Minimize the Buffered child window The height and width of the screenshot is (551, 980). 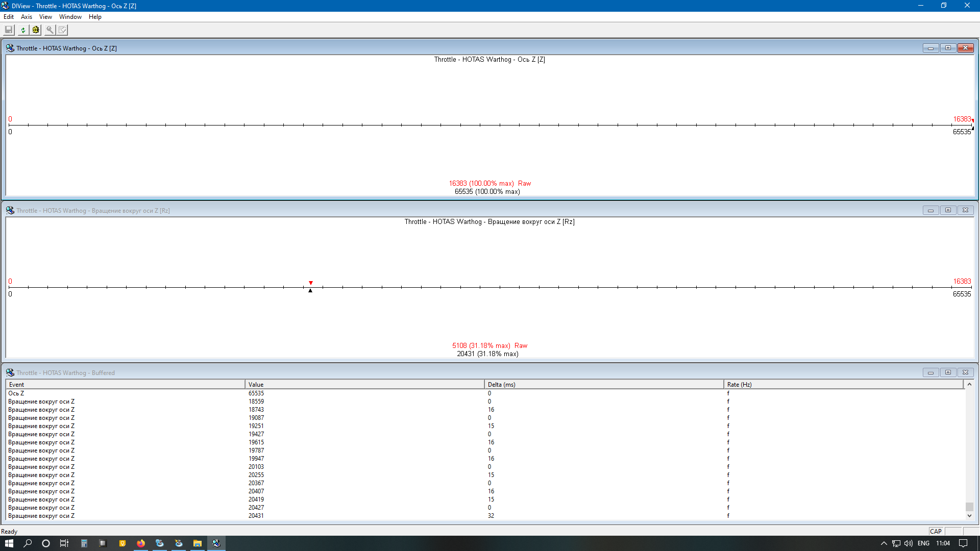click(930, 372)
